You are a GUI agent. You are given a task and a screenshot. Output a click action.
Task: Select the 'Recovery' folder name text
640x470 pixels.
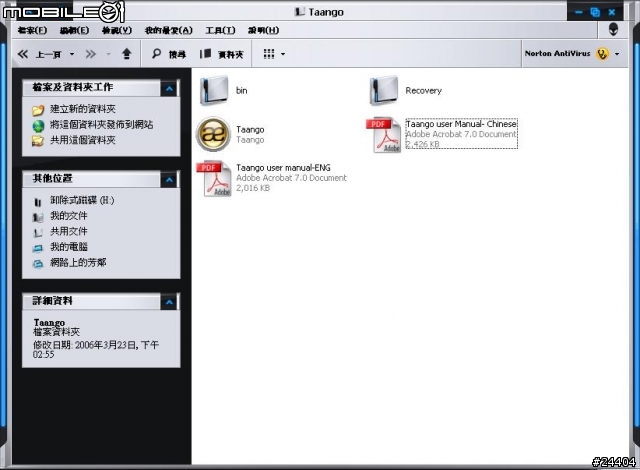pos(424,91)
